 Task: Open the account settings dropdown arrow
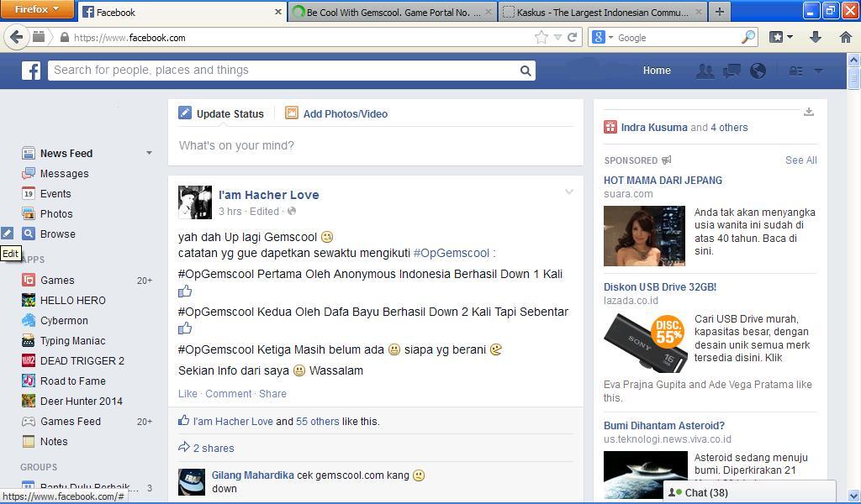[818, 71]
